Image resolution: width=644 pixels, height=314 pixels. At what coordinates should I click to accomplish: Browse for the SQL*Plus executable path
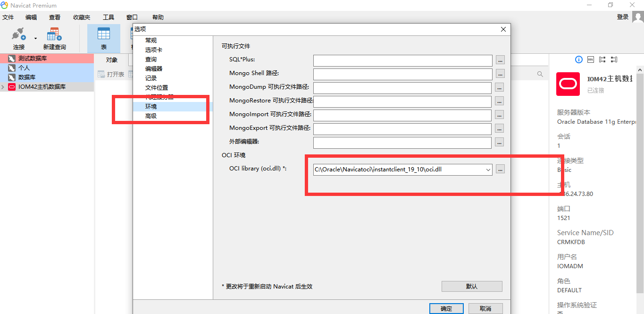pyautogui.click(x=500, y=60)
